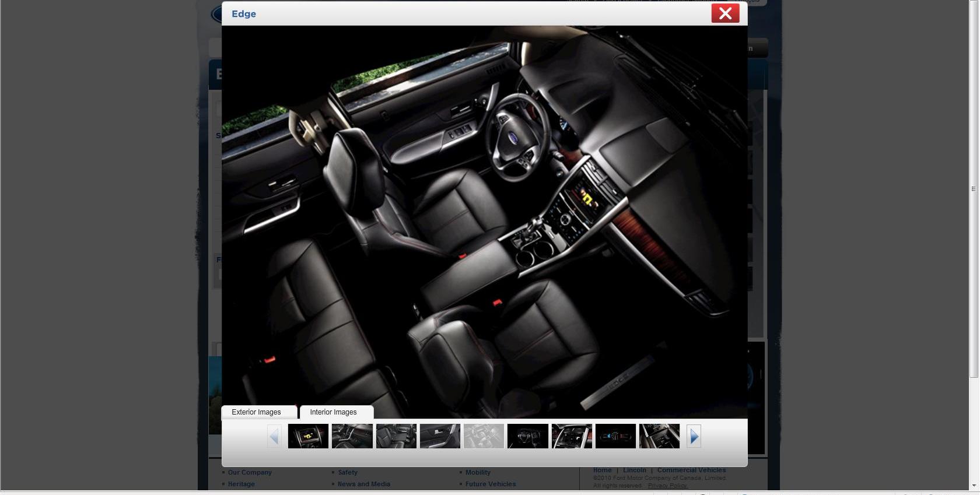Click the Privacy Policy link
Image resolution: width=980 pixels, height=495 pixels.
pos(667,485)
